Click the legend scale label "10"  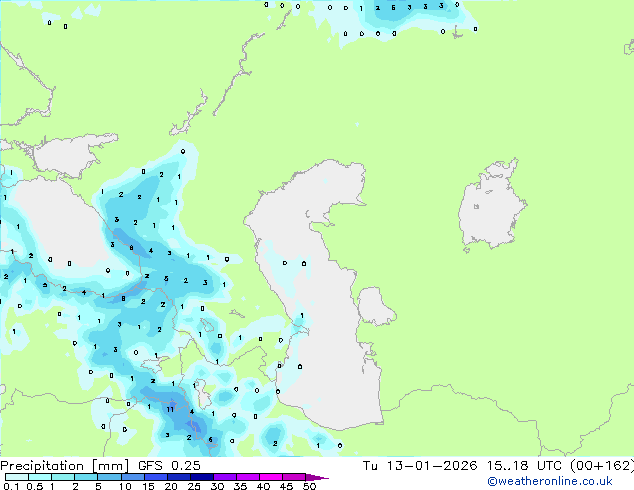point(125,486)
